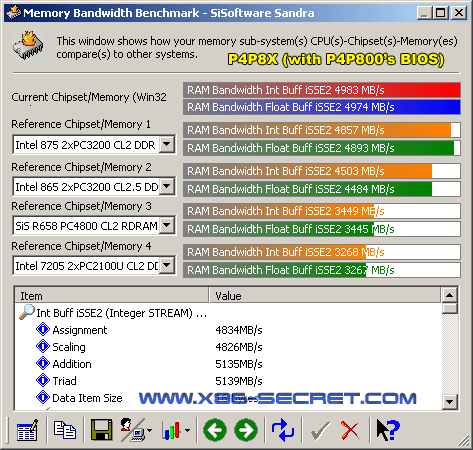Select the Scaling row text

pos(69,347)
